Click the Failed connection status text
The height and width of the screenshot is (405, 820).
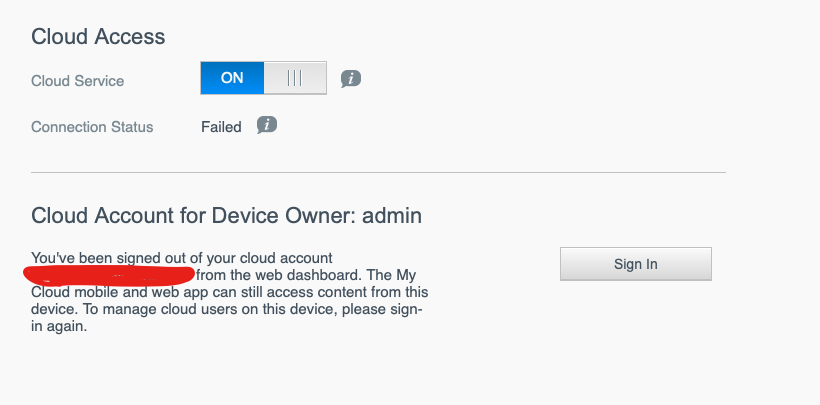[x=221, y=127]
